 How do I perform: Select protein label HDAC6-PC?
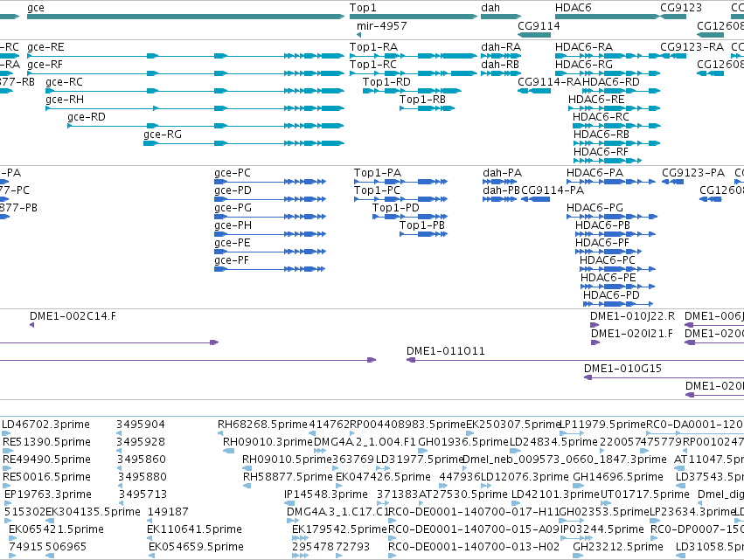[608, 261]
